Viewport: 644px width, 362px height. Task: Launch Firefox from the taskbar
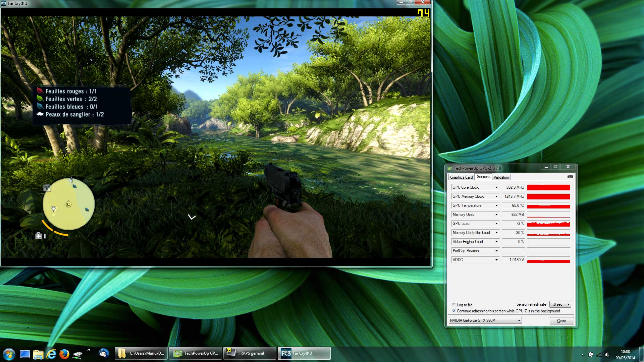click(64, 354)
